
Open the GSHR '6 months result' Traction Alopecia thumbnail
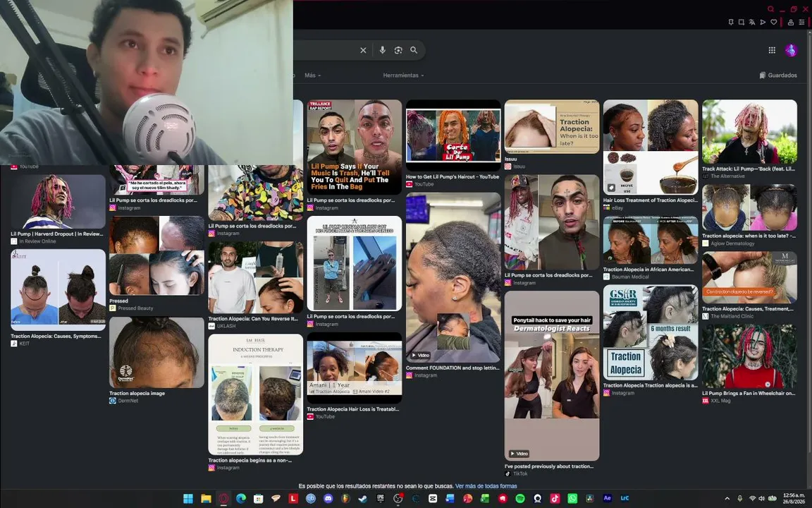tap(651, 332)
